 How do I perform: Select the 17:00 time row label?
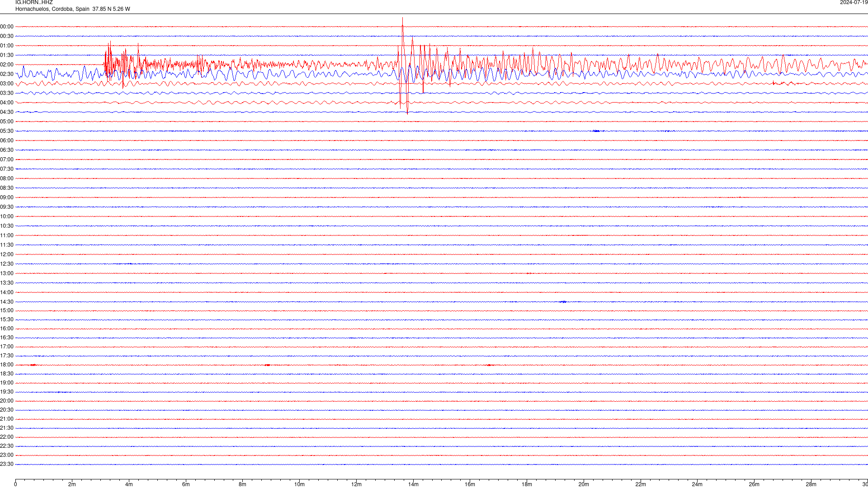tap(7, 347)
